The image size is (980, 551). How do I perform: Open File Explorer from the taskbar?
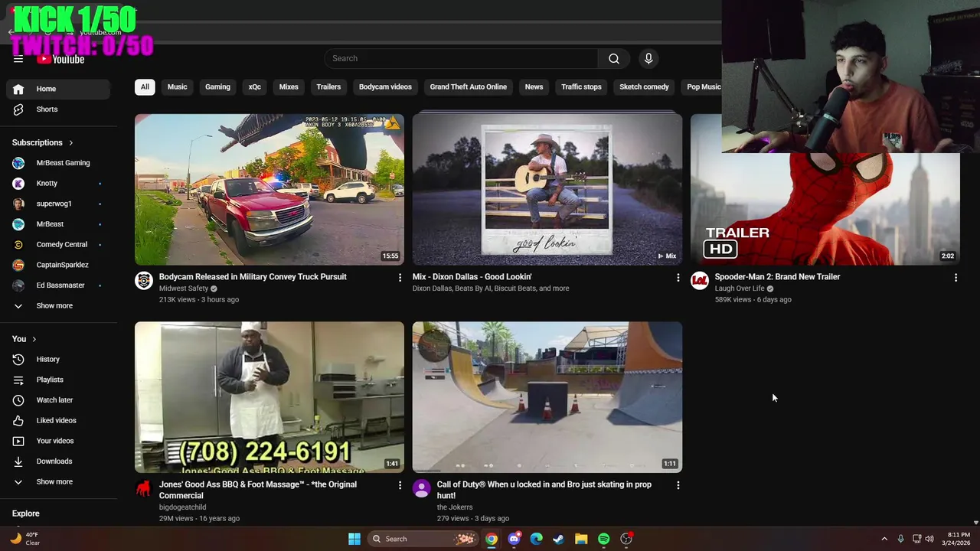pyautogui.click(x=581, y=539)
